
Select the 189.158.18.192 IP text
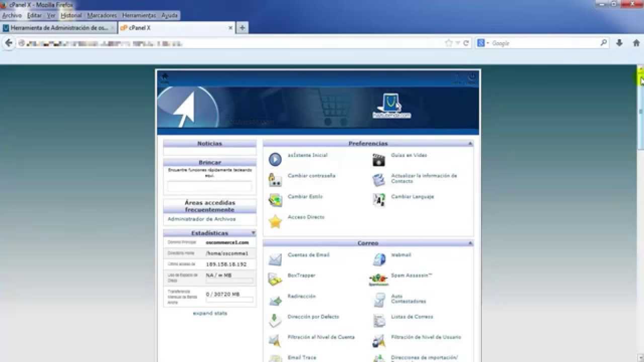226,264
